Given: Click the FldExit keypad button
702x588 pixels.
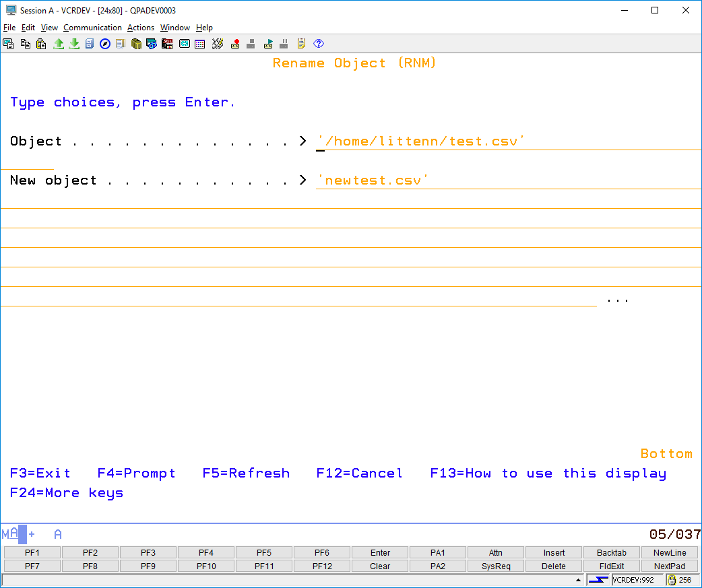Looking at the screenshot, I should (x=612, y=566).
